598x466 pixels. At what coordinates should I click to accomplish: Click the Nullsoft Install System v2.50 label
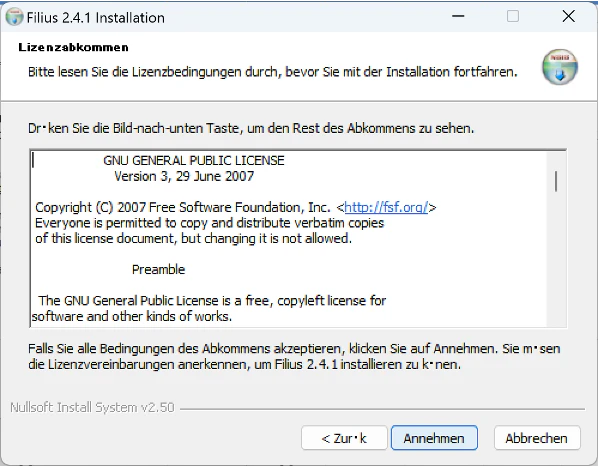pyautogui.click(x=92, y=407)
